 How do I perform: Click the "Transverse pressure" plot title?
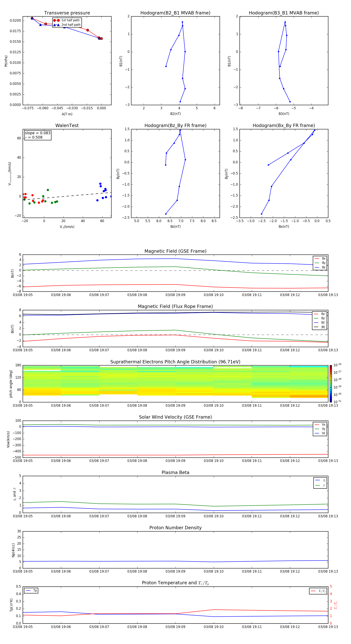click(x=67, y=13)
